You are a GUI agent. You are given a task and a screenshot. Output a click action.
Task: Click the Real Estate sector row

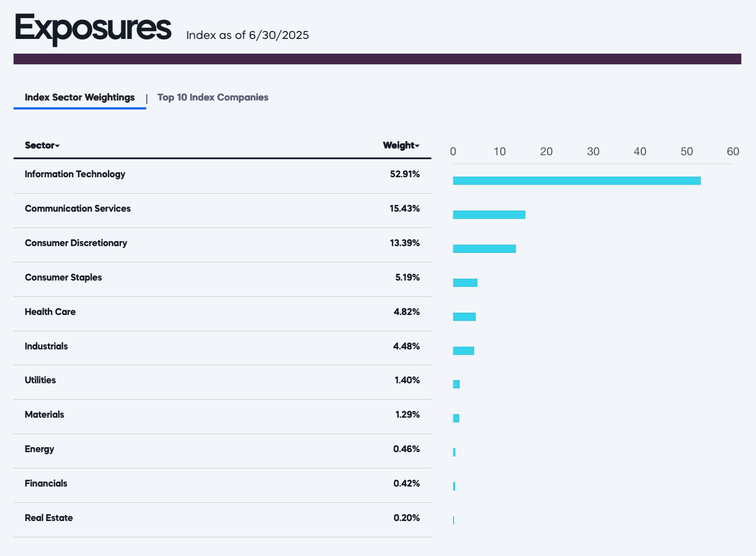[x=49, y=518]
